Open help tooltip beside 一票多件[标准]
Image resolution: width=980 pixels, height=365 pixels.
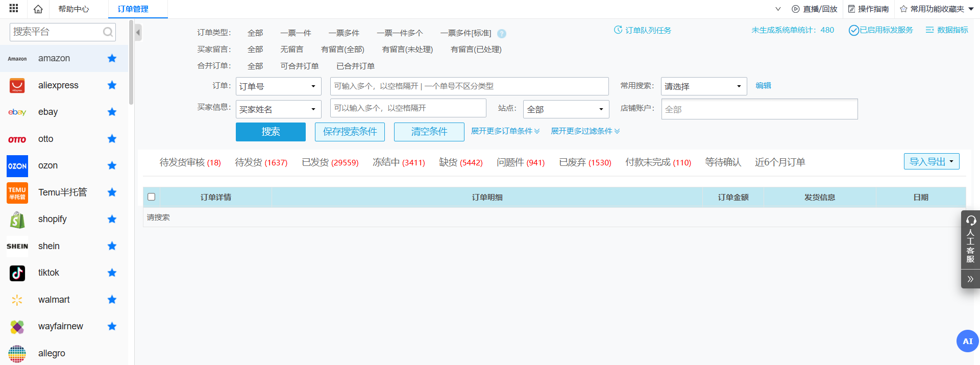coord(502,34)
